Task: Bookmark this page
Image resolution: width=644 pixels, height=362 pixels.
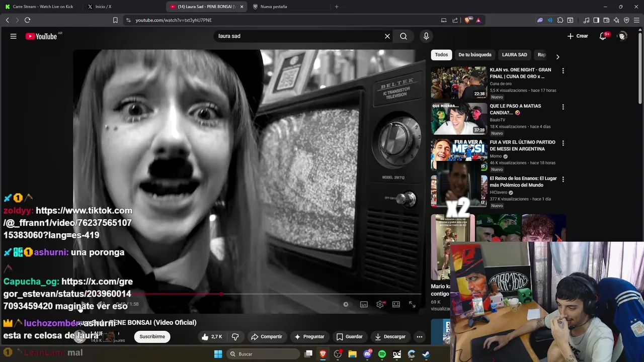Action: tap(115, 20)
